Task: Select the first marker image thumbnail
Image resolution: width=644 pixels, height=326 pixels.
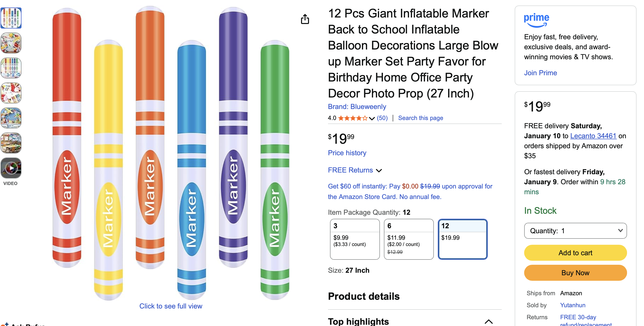Action: tap(11, 18)
